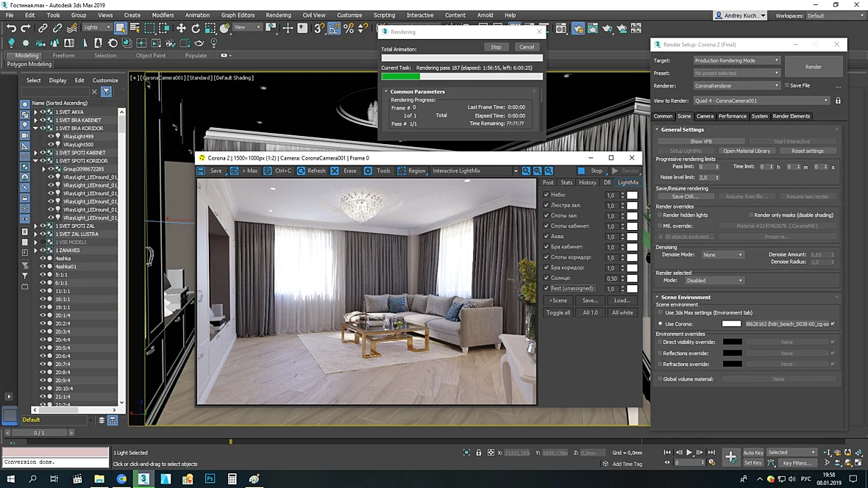This screenshot has width=868, height=488.
Task: Open the Rendering menu
Action: (x=278, y=15)
